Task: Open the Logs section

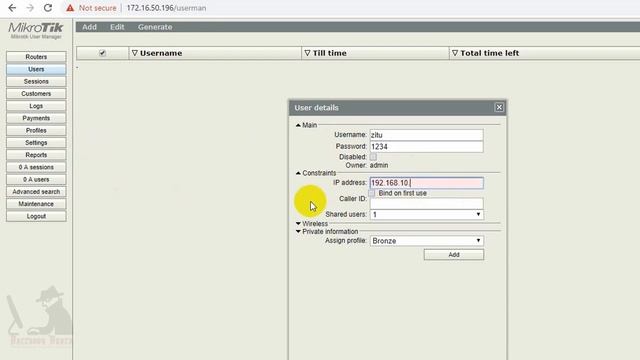Action: tap(36, 106)
